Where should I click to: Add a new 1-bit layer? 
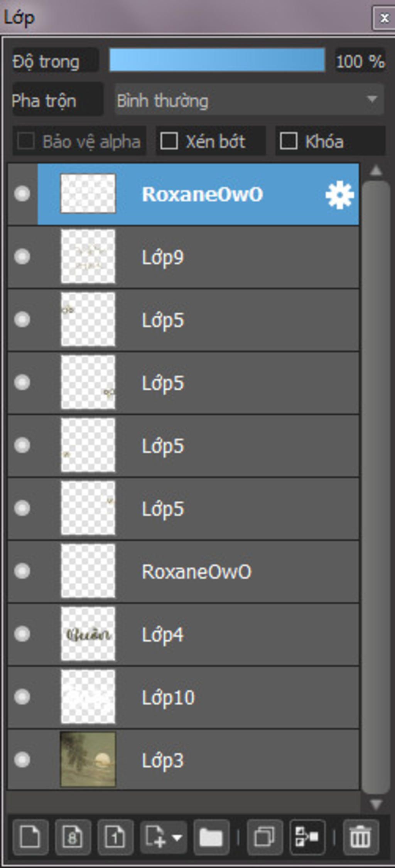tap(115, 837)
